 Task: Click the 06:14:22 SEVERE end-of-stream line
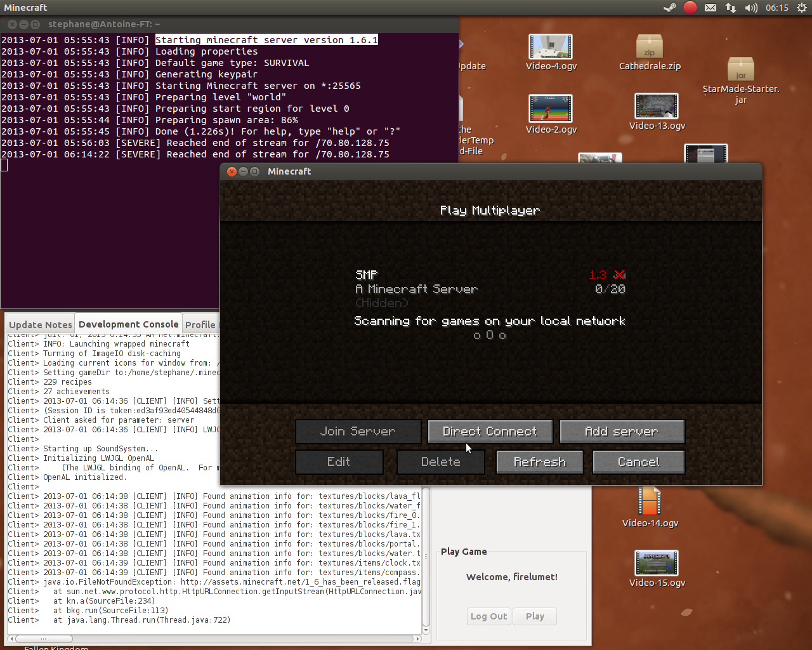tap(195, 154)
